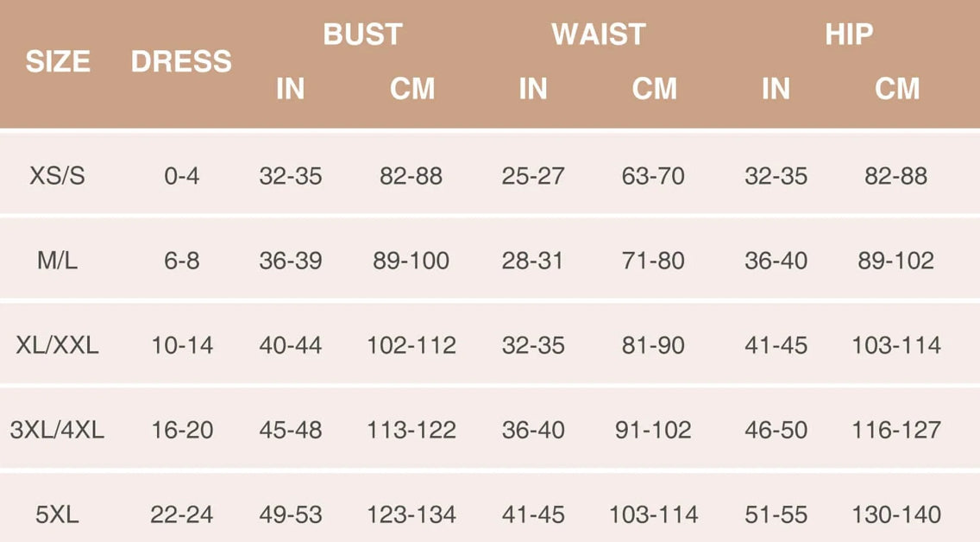Click hip 130-140 cm cell
This screenshot has height=542, width=980.
[896, 515]
